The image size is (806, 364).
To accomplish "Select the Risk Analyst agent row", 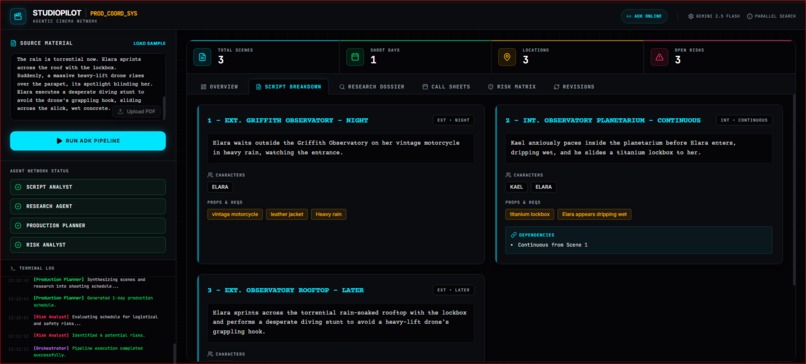I will pos(88,245).
